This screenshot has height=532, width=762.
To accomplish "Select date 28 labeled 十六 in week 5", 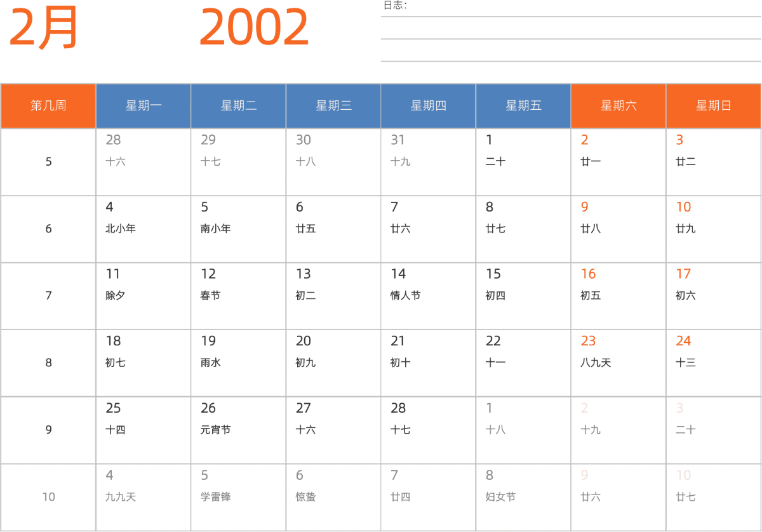I will (x=144, y=162).
